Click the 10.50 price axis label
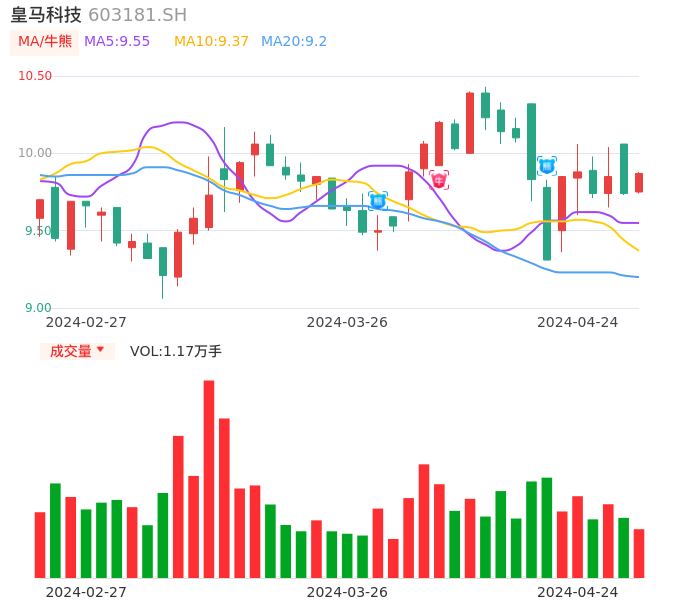686x606 pixels. point(35,76)
